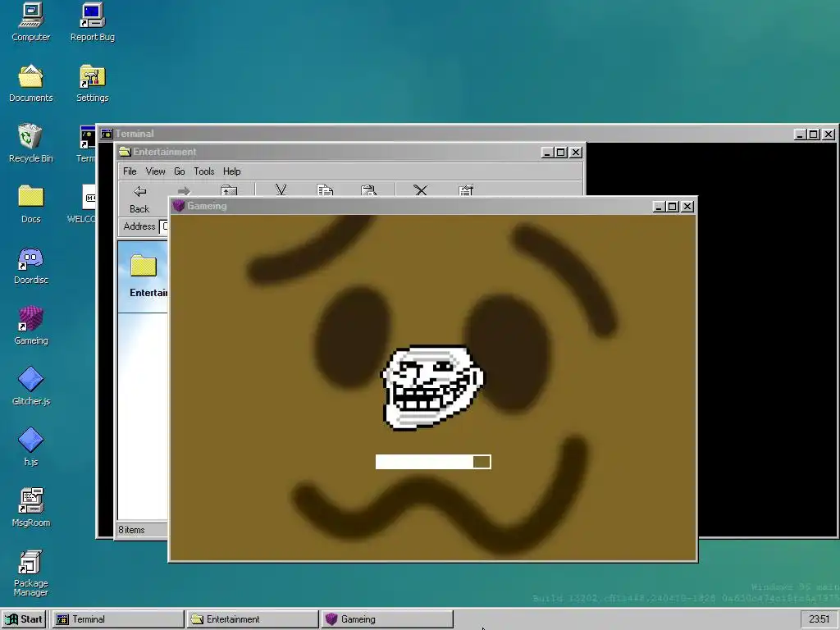Select the h.js file icon
Viewport: 840px width, 630px height.
tap(30, 447)
